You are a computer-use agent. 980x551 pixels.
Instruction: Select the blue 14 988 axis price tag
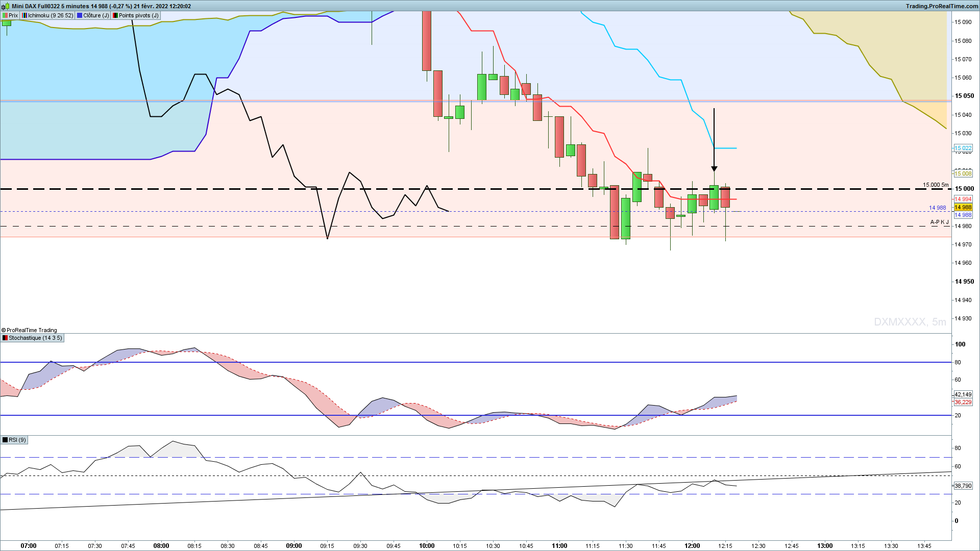pos(963,215)
